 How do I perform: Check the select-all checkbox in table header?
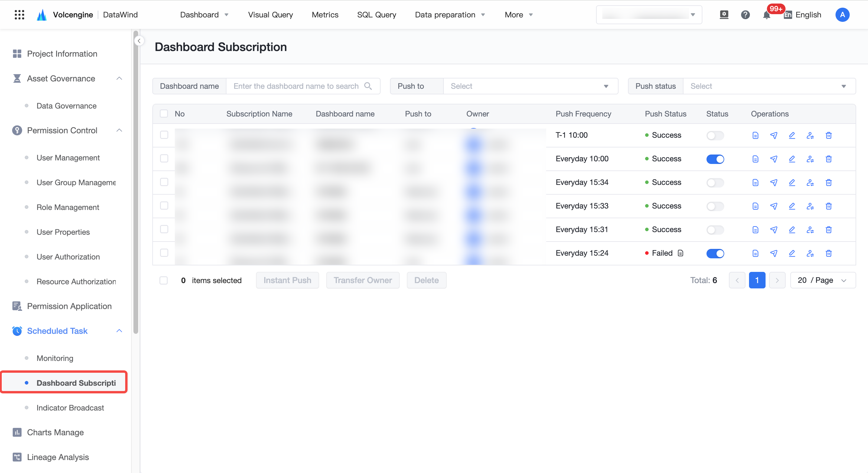[164, 114]
